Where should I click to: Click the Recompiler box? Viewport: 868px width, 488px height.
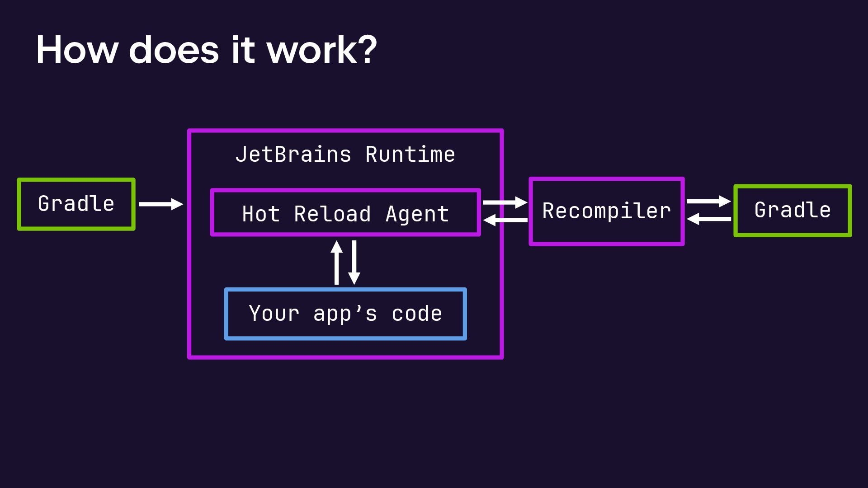pos(606,211)
